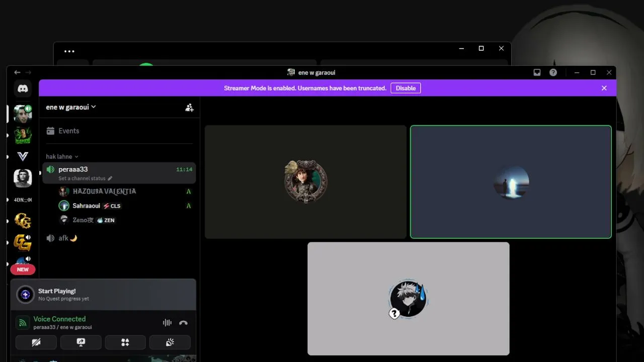Open the Events calendar
Screen dimensions: 644x362
[x=119, y=131]
